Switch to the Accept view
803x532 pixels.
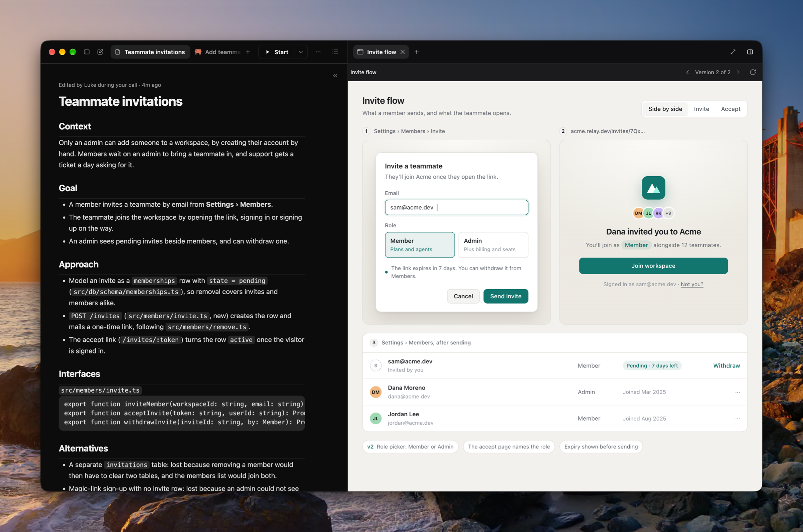[x=730, y=109]
